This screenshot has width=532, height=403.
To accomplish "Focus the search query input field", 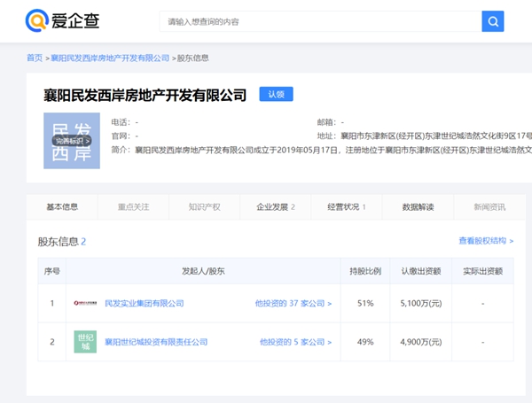I will pyautogui.click(x=321, y=21).
